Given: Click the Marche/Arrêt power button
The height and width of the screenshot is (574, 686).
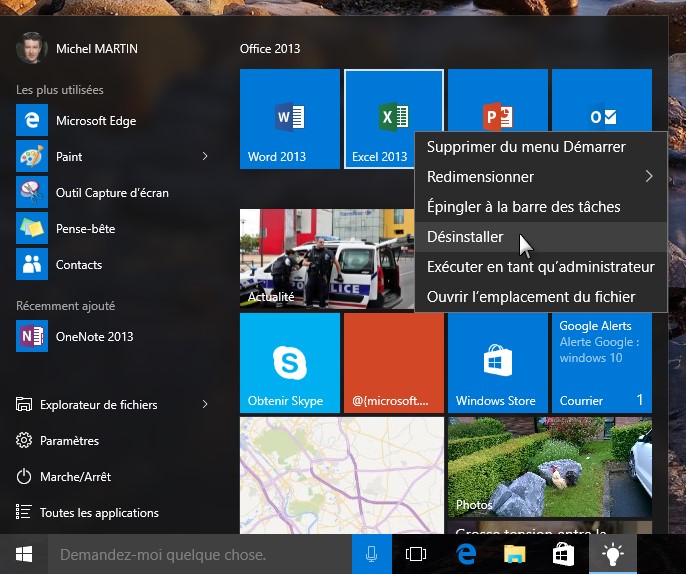Looking at the screenshot, I should [x=75, y=477].
